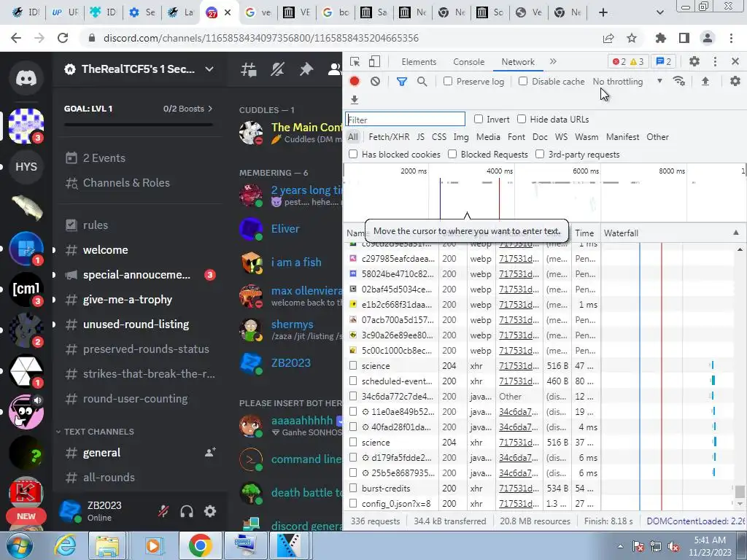Reload the page
The width and height of the screenshot is (747, 560).
point(63,38)
